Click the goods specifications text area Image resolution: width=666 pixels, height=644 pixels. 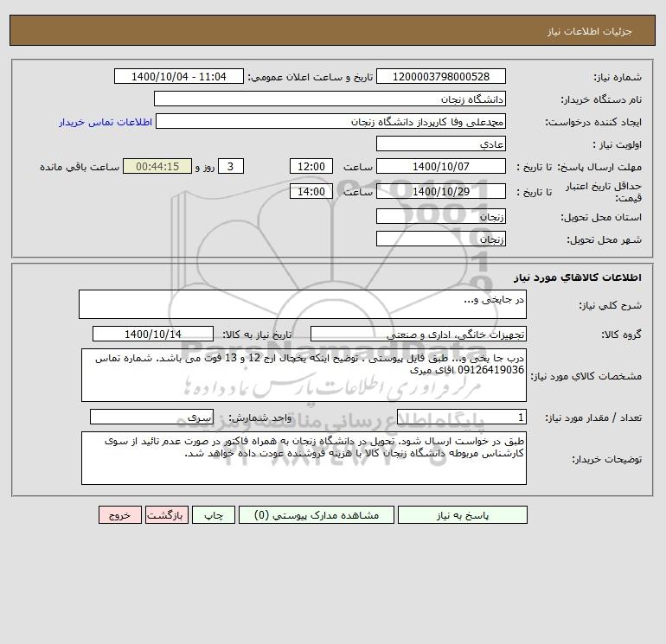[x=304, y=375]
